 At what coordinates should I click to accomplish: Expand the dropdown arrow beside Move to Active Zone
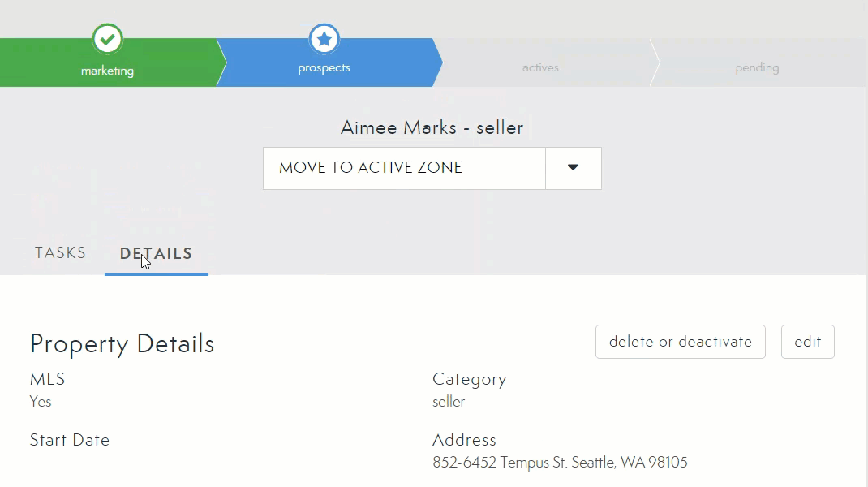(573, 168)
